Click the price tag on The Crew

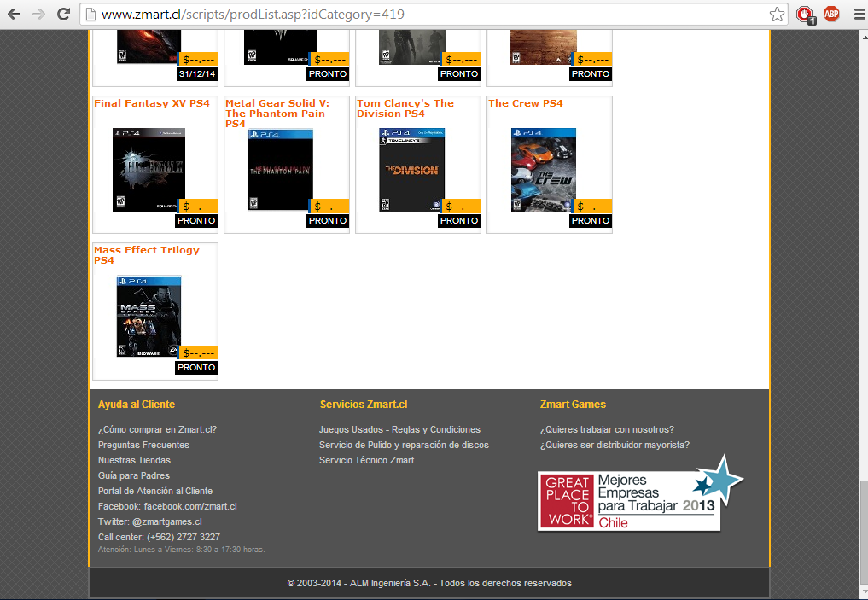[591, 206]
